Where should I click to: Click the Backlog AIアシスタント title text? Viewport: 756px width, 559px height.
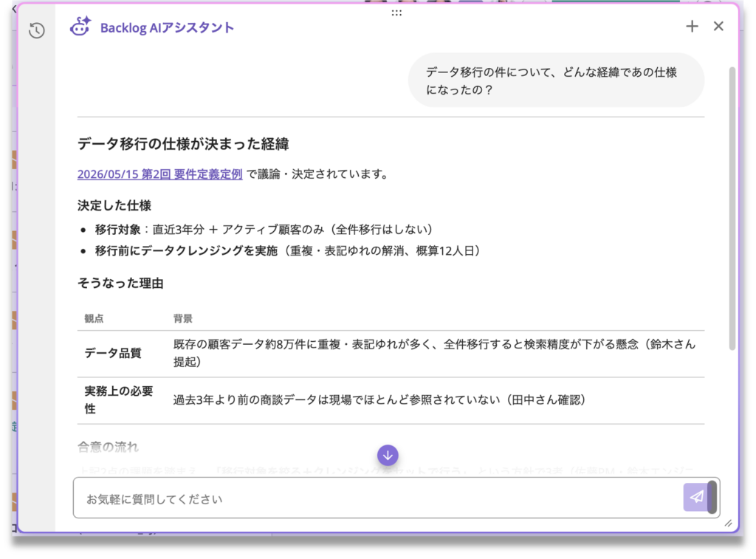pyautogui.click(x=167, y=27)
